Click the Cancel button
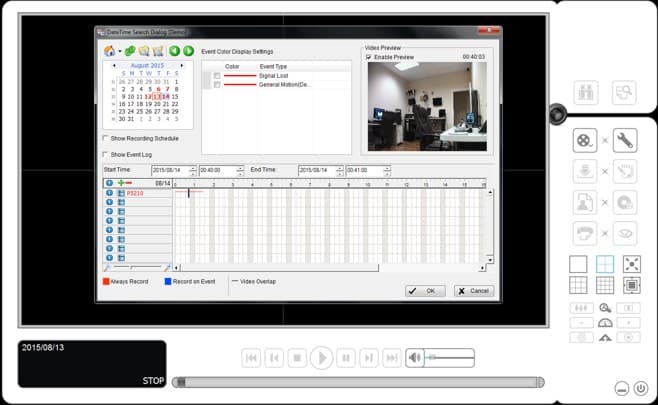This screenshot has height=405, width=658. pos(474,290)
